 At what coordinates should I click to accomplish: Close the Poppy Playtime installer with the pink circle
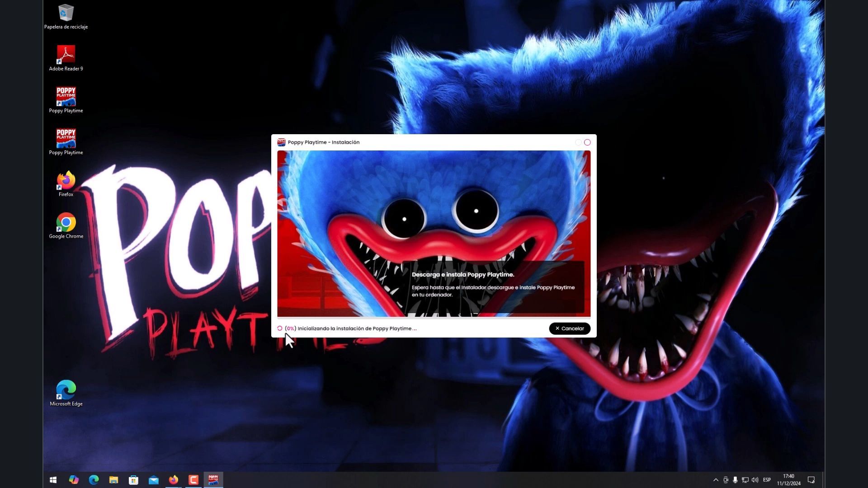pos(587,142)
